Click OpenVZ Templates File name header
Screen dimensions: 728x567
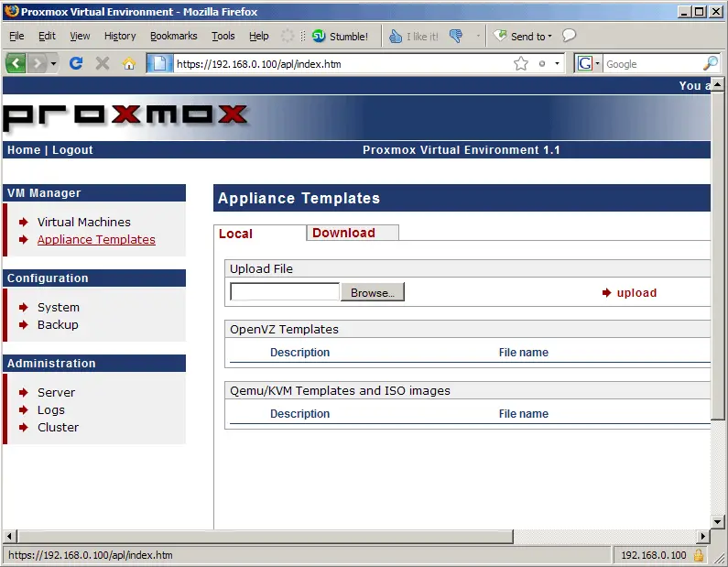click(523, 353)
